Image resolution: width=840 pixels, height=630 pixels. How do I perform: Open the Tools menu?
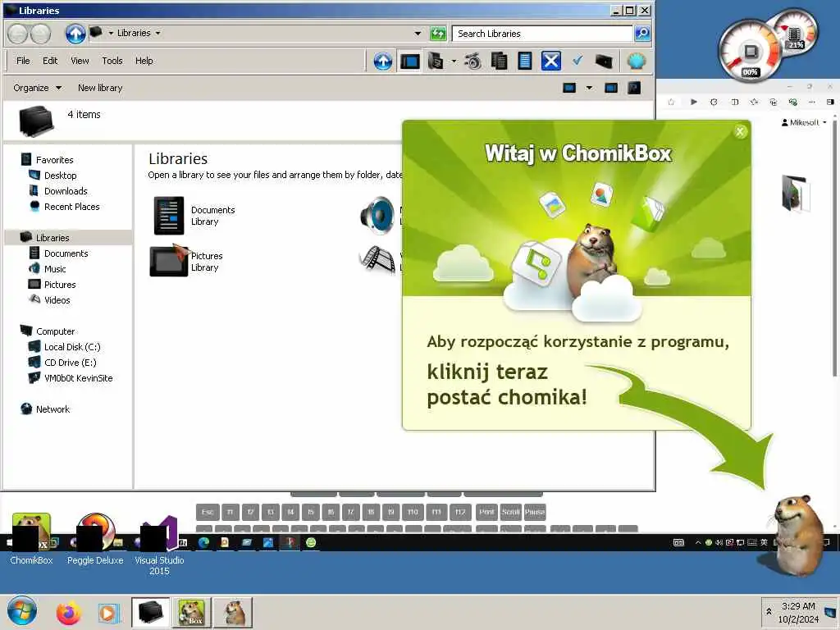pos(112,61)
